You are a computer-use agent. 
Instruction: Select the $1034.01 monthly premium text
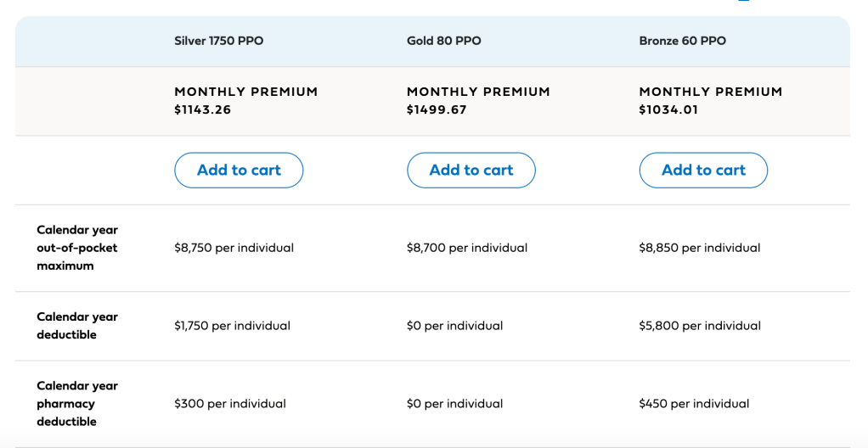coord(668,109)
